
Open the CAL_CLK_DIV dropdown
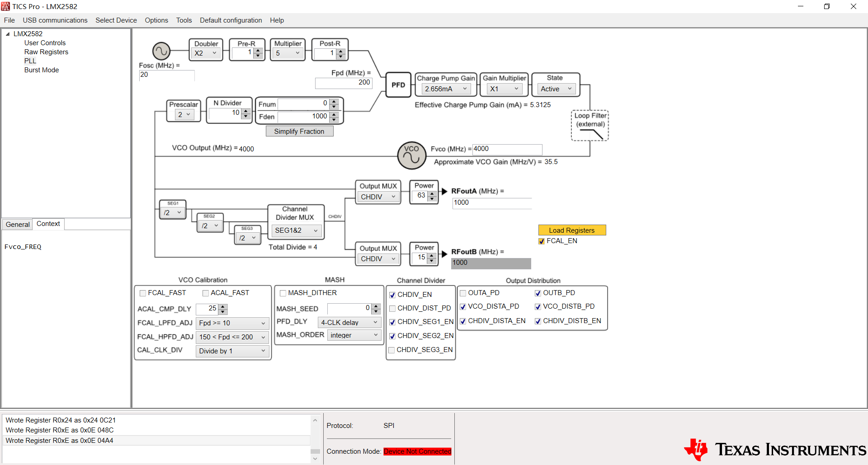pyautogui.click(x=232, y=351)
